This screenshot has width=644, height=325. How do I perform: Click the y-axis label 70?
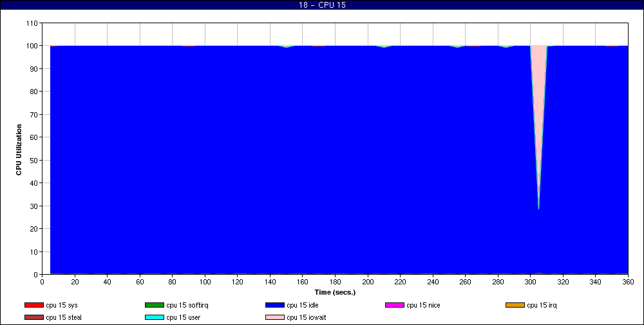click(35, 115)
